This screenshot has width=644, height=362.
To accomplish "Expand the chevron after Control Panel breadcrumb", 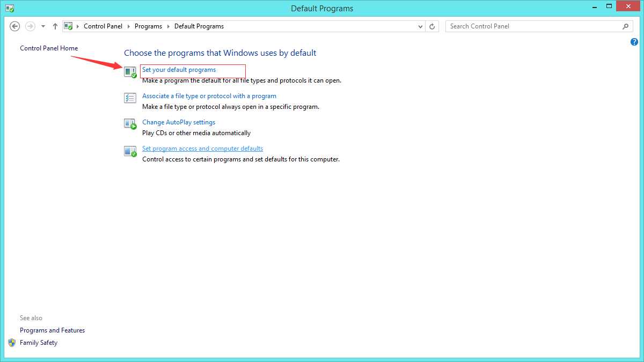I will (x=129, y=26).
